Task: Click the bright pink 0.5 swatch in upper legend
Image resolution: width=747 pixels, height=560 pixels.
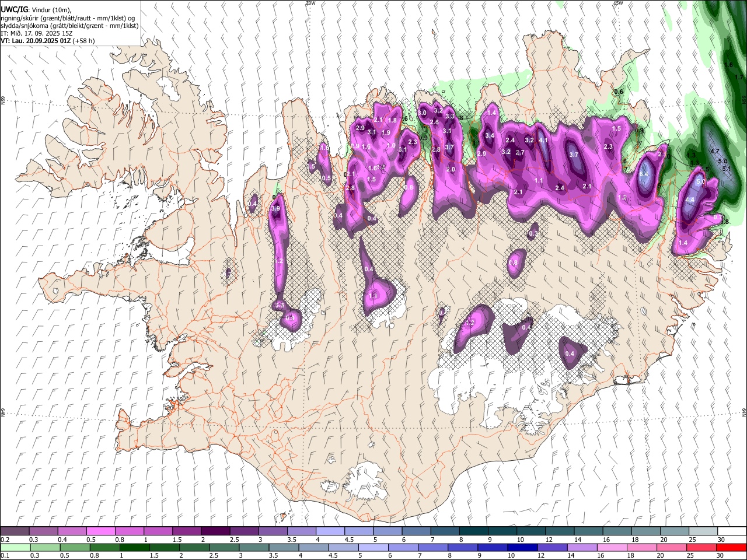Action: tap(101, 531)
